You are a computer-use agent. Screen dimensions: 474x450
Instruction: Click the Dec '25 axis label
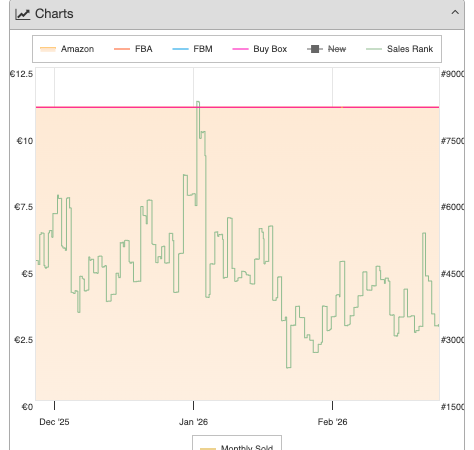(54, 422)
